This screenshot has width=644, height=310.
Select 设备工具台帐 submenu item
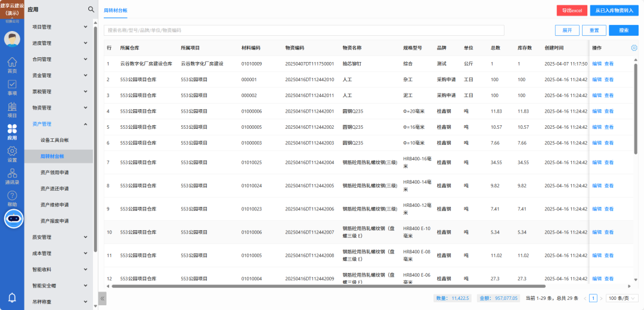click(x=55, y=140)
